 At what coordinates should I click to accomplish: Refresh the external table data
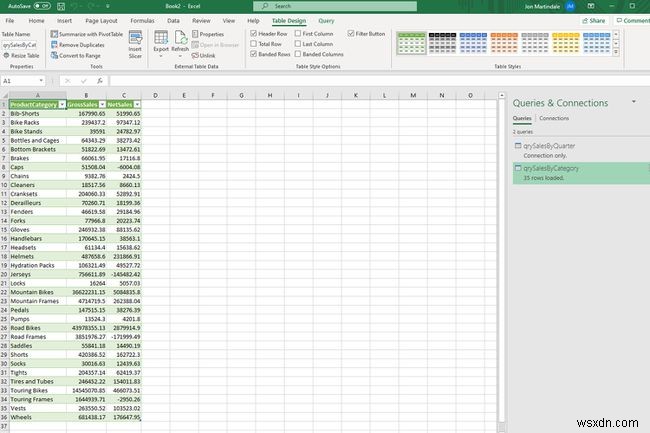180,44
